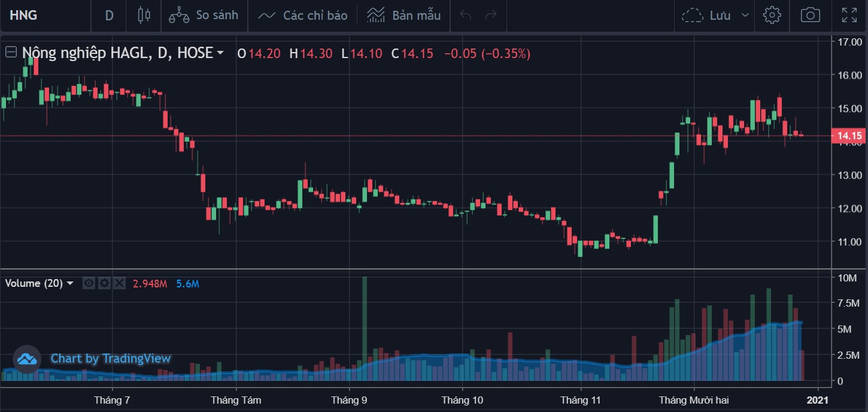Click the 7.5M volume axis label

pos(849,304)
